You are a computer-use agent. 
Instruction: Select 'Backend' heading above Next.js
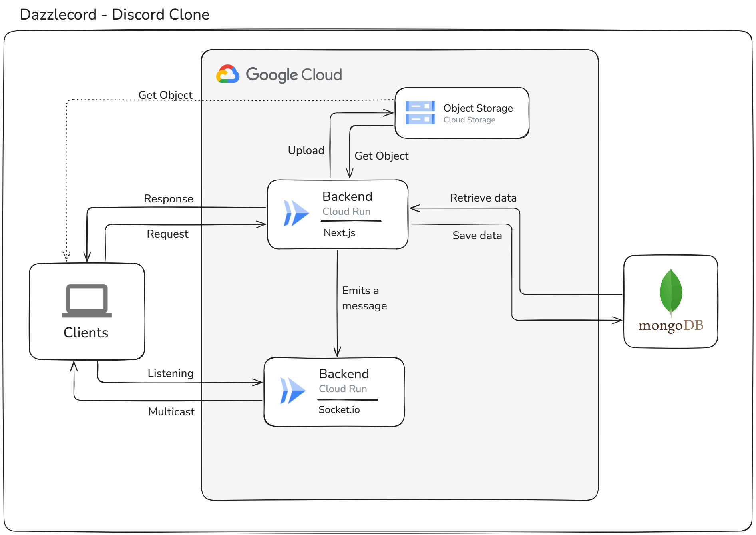pos(347,196)
